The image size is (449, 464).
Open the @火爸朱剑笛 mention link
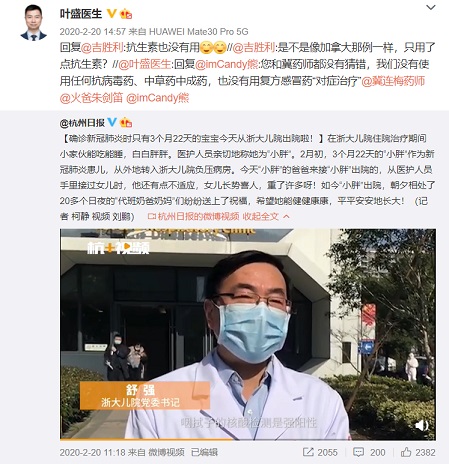(91, 98)
